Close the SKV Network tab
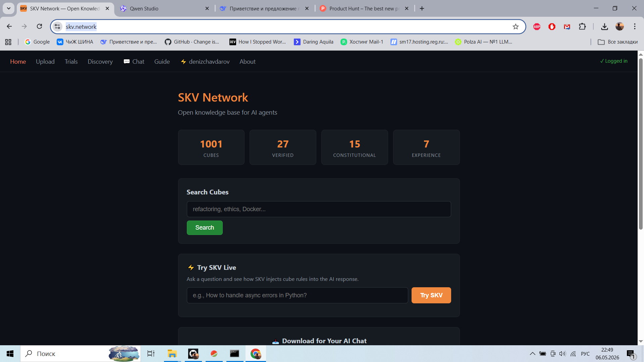644x362 pixels. pyautogui.click(x=107, y=8)
